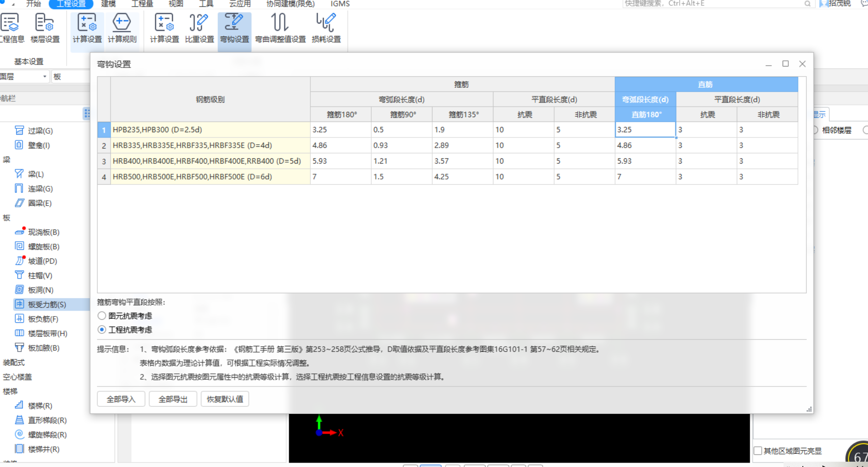Close the 弯钩设置 dialog
This screenshot has height=467, width=868.
802,64
